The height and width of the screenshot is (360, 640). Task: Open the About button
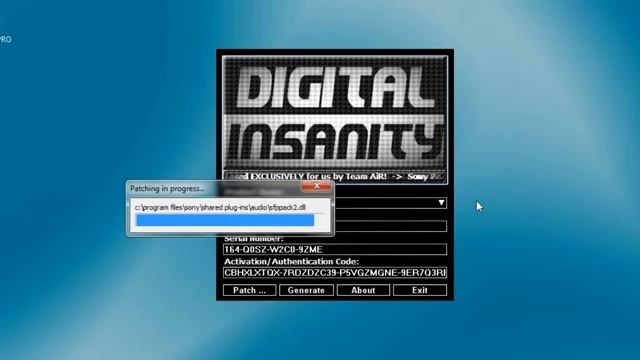(363, 290)
